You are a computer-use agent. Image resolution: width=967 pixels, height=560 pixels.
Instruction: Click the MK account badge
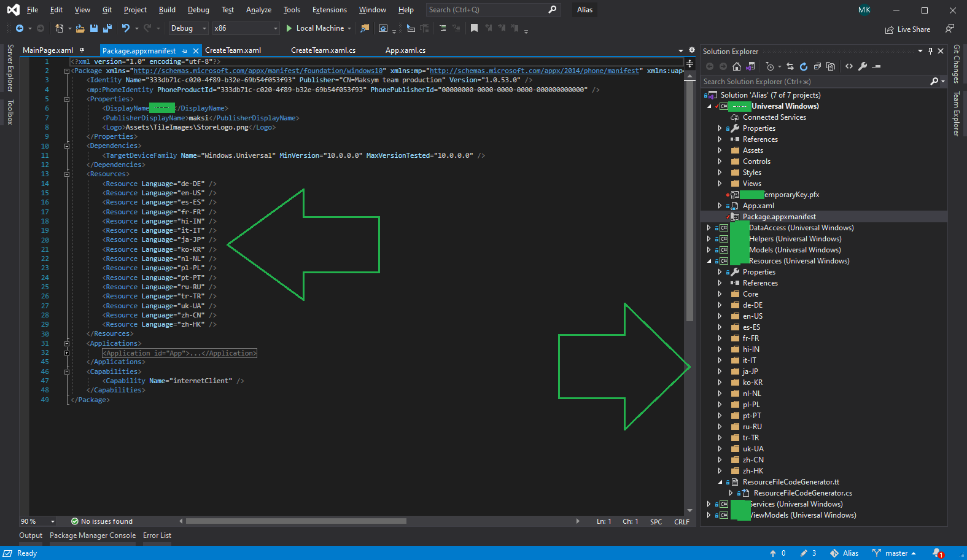[x=864, y=10]
